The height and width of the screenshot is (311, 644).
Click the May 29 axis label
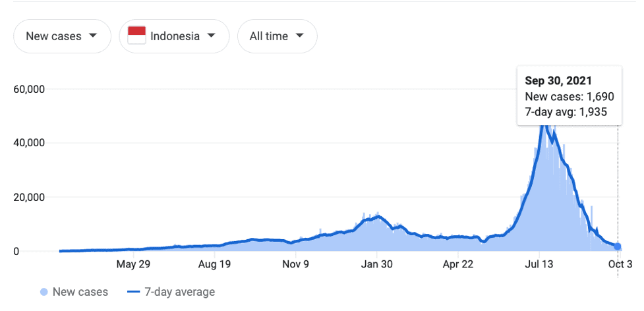133,264
